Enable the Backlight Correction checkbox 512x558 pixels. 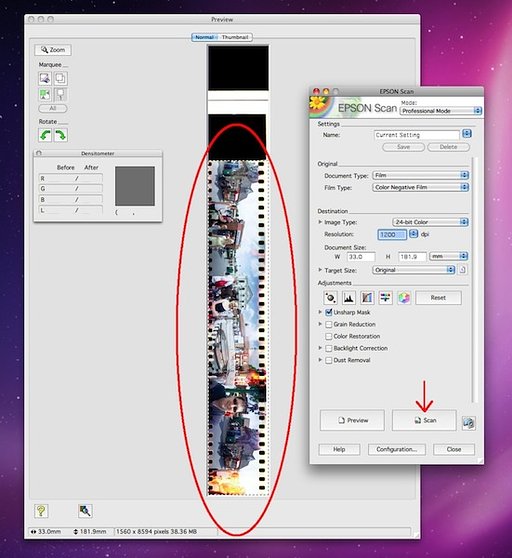point(329,348)
